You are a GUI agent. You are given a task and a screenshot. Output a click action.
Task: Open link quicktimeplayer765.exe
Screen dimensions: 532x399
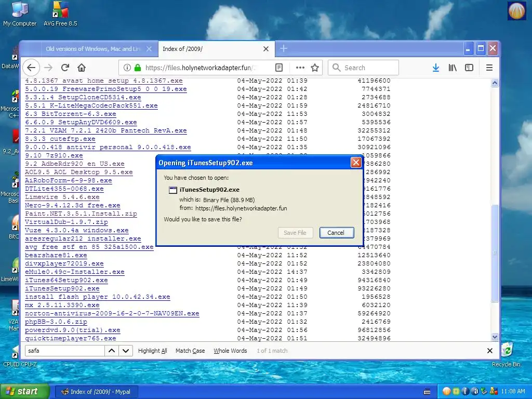[71, 338]
